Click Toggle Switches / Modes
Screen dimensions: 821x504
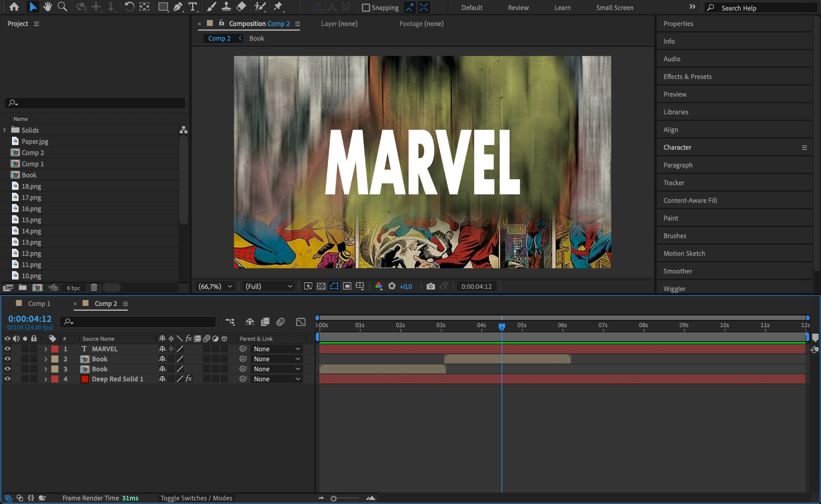click(x=196, y=498)
